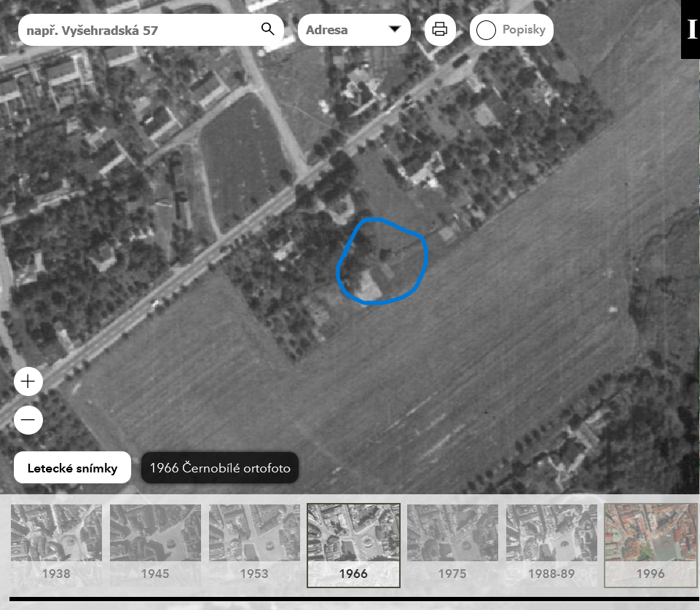Select the 1996 color orthophoto thumbnail

[650, 544]
